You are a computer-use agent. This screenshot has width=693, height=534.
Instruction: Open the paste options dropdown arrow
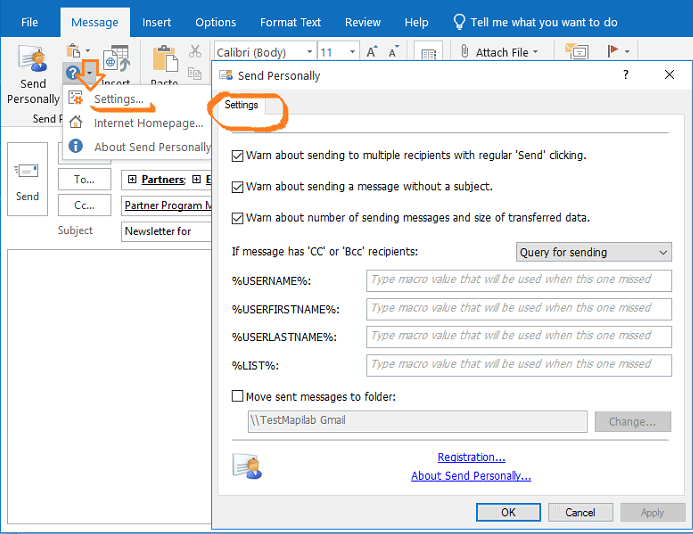coord(88,51)
